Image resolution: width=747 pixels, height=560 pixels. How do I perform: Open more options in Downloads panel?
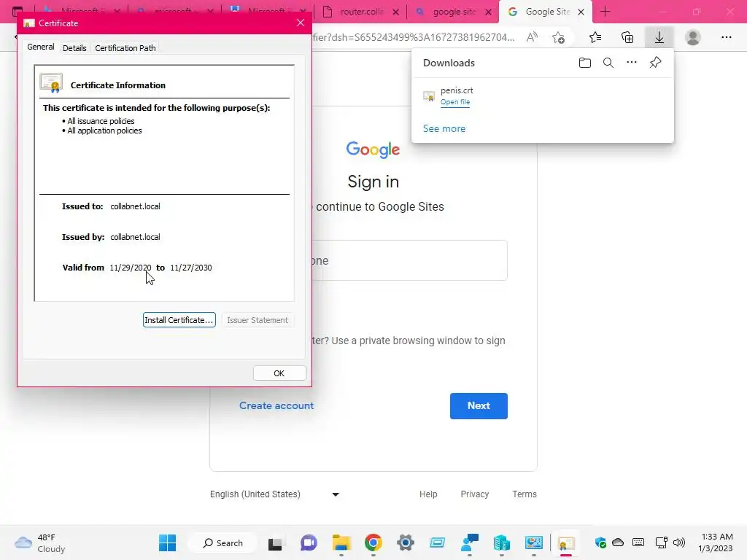[x=632, y=63]
